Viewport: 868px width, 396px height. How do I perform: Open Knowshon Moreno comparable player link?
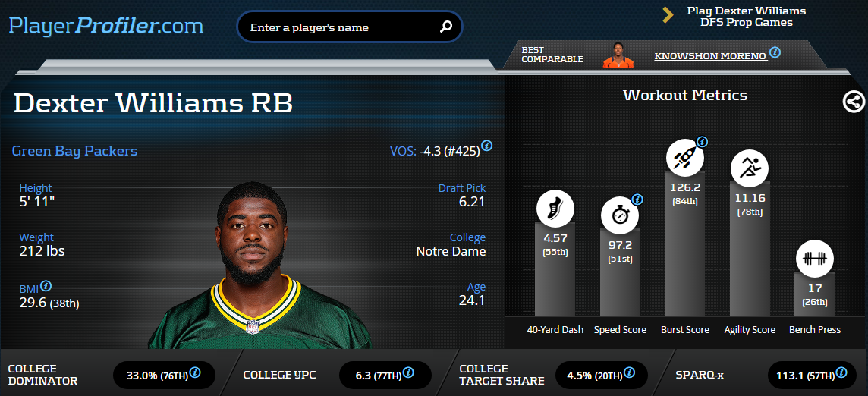click(710, 56)
